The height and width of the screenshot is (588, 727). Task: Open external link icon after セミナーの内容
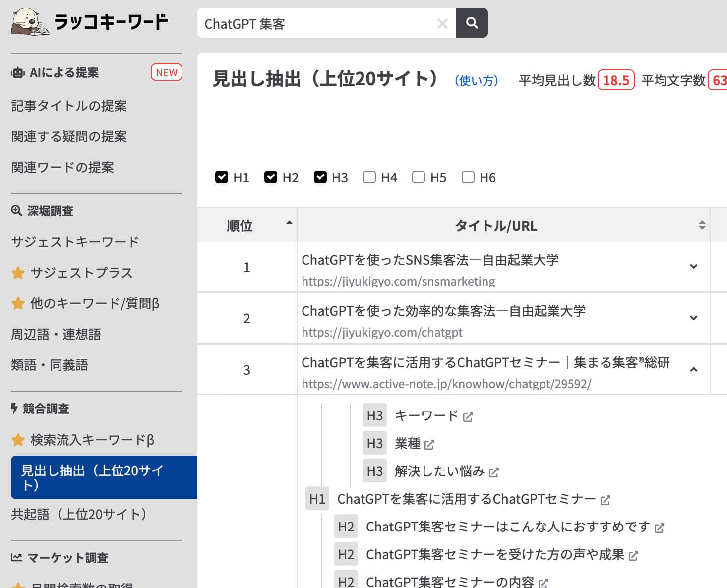[543, 583]
